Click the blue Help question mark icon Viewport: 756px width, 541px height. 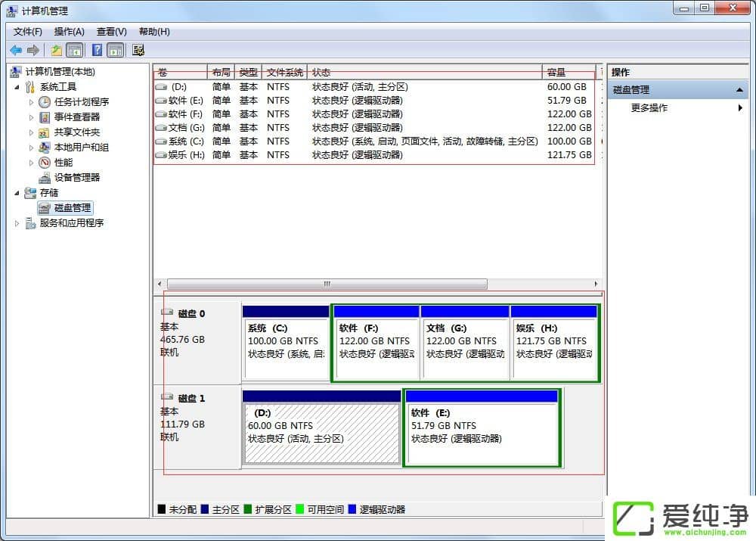click(97, 50)
